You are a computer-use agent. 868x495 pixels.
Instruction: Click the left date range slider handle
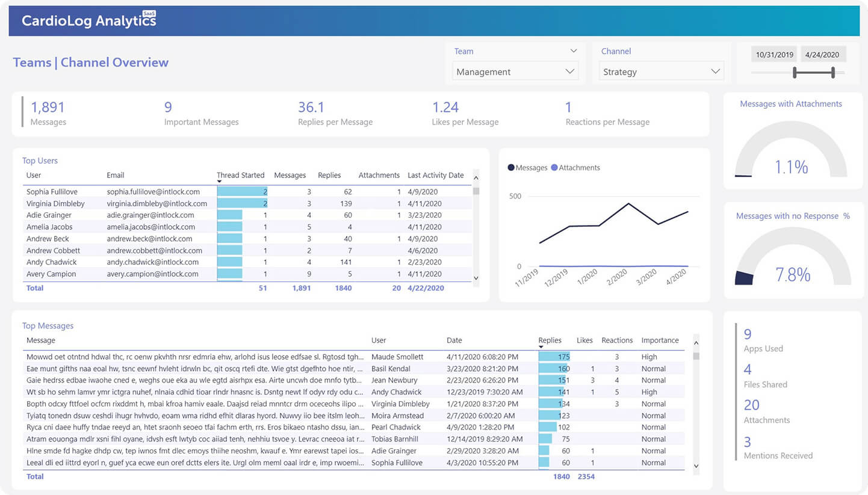795,73
